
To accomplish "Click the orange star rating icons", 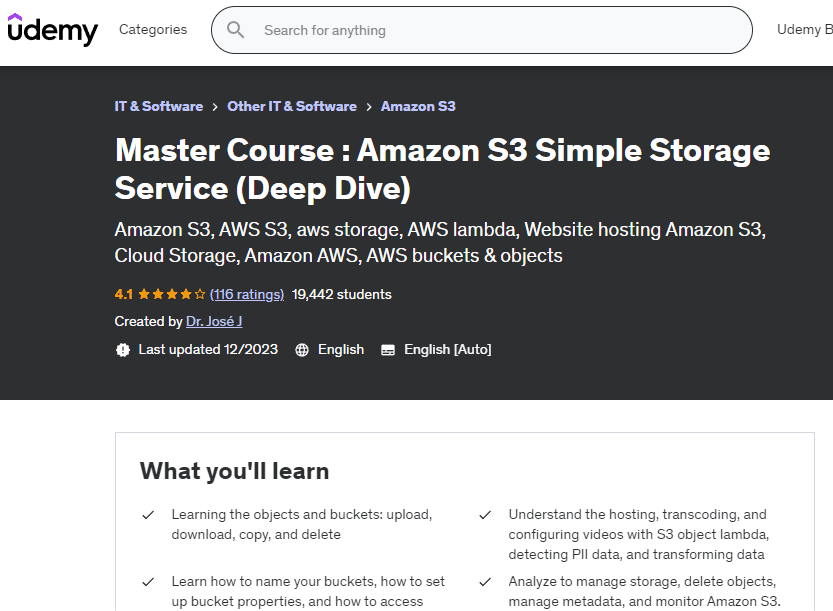I will point(172,295).
